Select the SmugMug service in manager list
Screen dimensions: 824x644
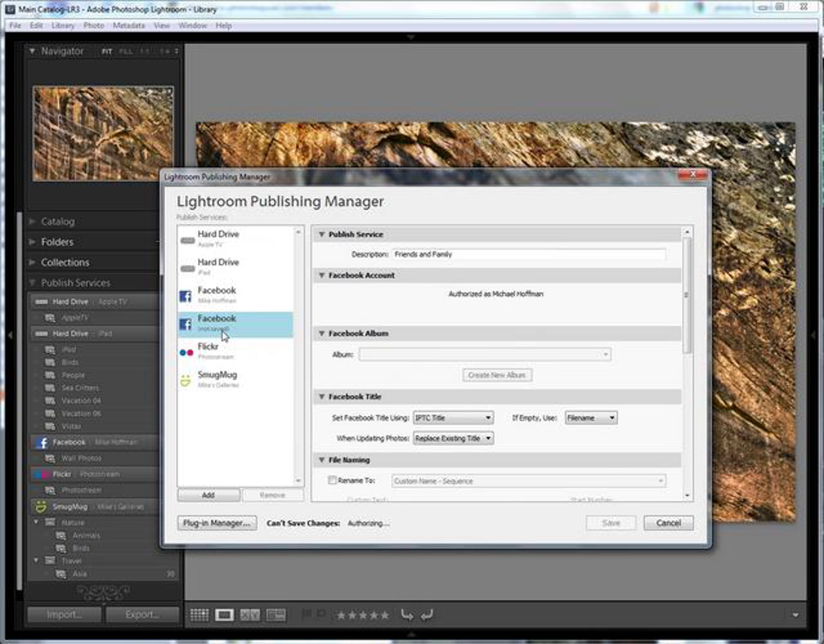coord(235,380)
